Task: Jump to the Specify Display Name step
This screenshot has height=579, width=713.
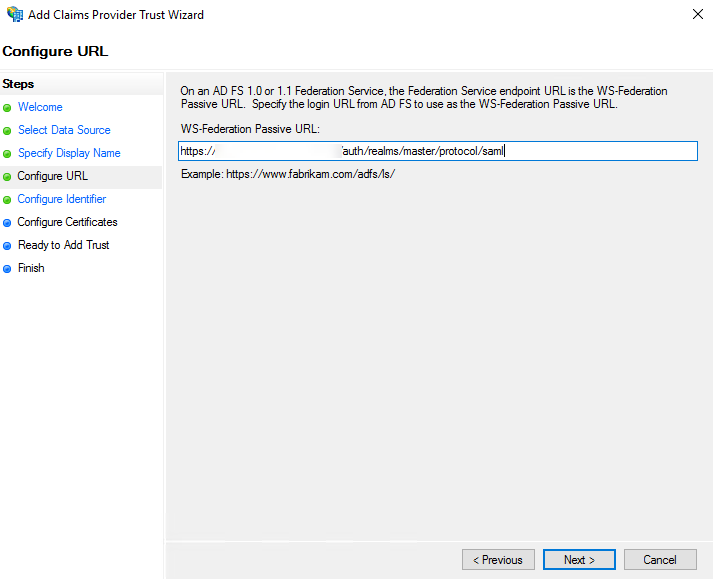Action: coord(69,153)
